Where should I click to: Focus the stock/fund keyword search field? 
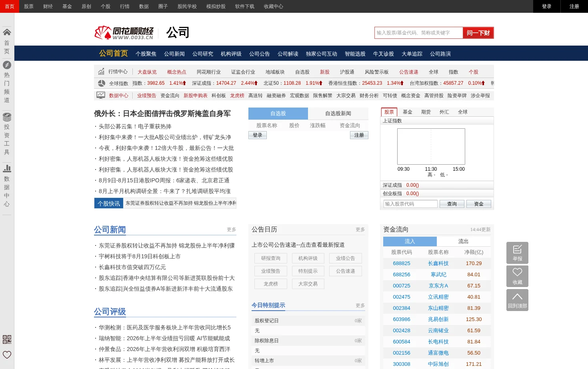click(x=419, y=33)
